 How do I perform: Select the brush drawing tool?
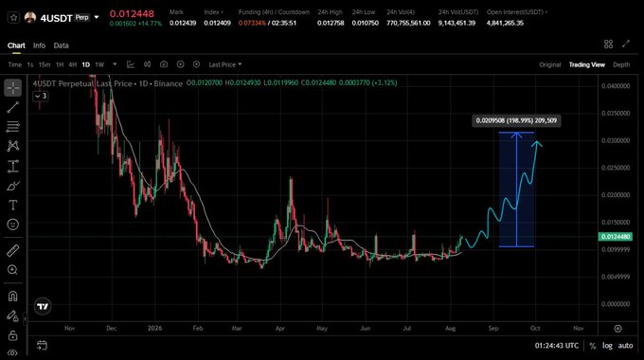click(12, 186)
